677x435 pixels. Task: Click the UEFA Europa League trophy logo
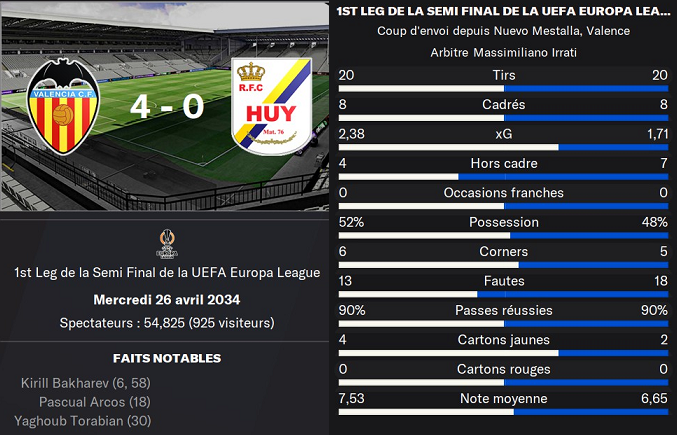click(x=167, y=245)
